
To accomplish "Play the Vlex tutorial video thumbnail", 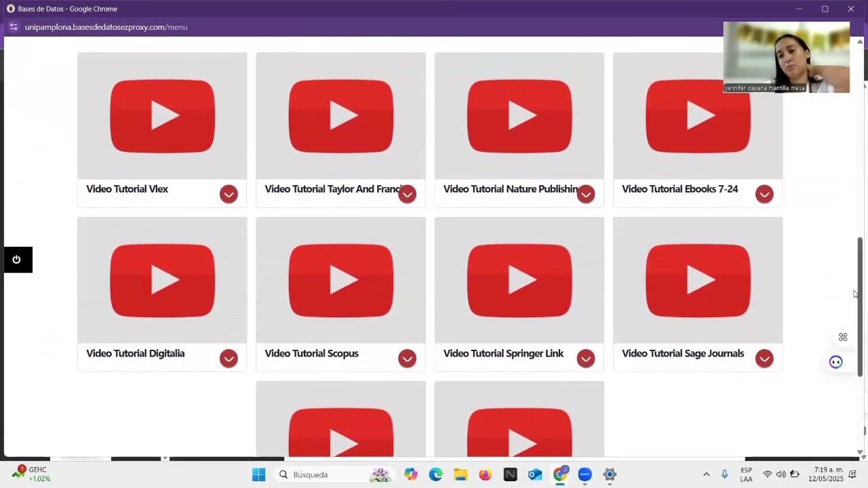I will [x=162, y=116].
